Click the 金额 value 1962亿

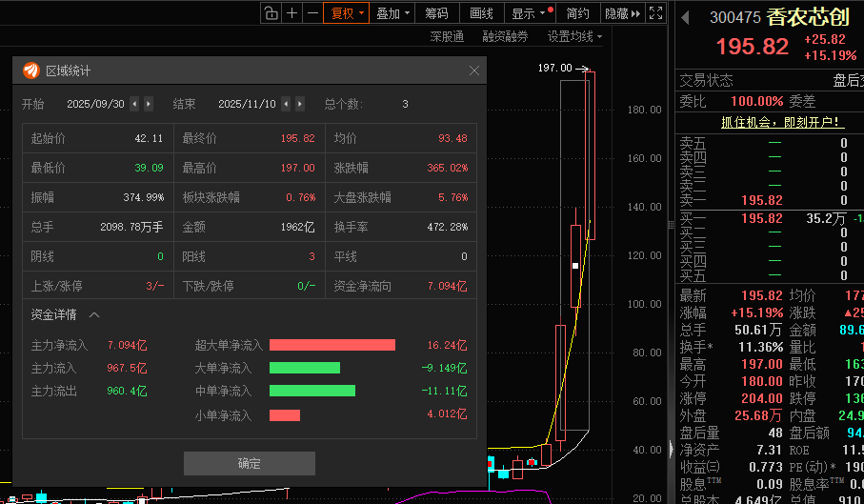pyautogui.click(x=297, y=227)
